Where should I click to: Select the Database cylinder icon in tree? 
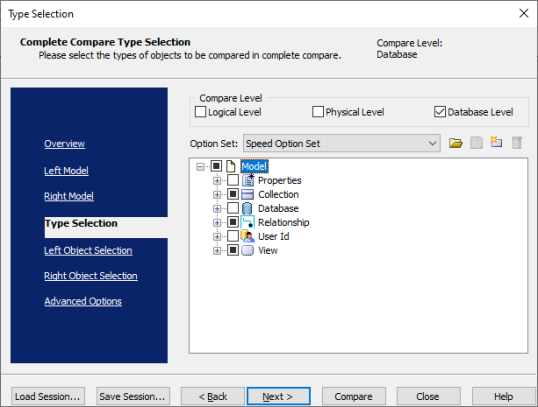(x=247, y=208)
